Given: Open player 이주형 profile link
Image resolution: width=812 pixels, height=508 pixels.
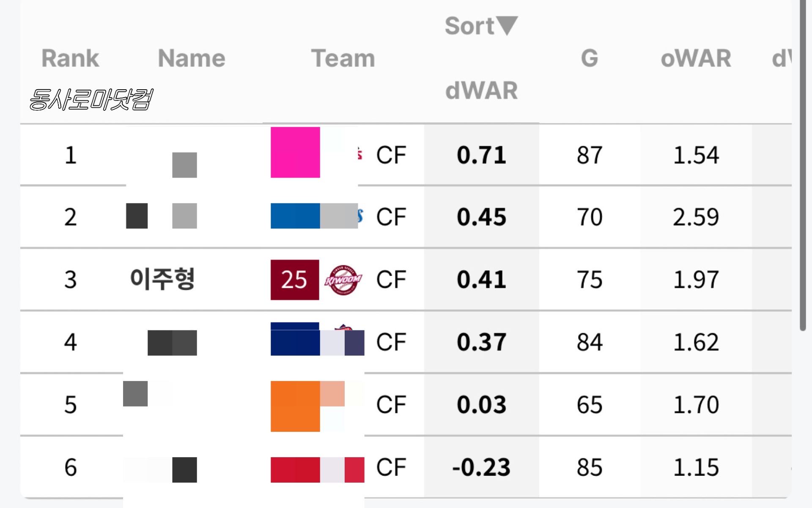Looking at the screenshot, I should (162, 280).
